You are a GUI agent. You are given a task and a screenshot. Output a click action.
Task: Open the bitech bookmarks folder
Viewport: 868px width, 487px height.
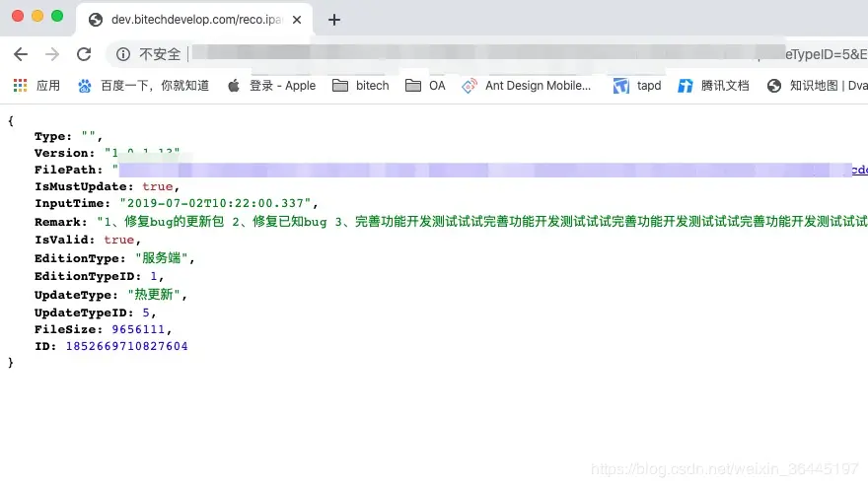coord(360,85)
